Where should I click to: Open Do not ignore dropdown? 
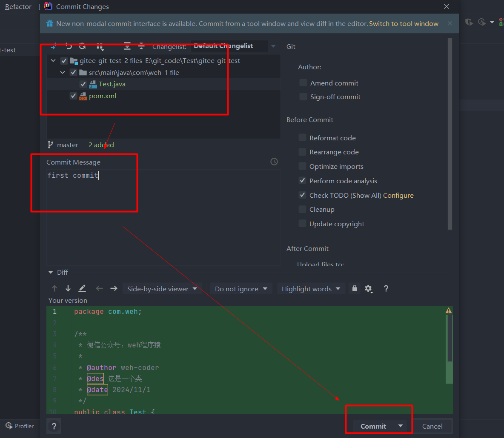click(241, 289)
